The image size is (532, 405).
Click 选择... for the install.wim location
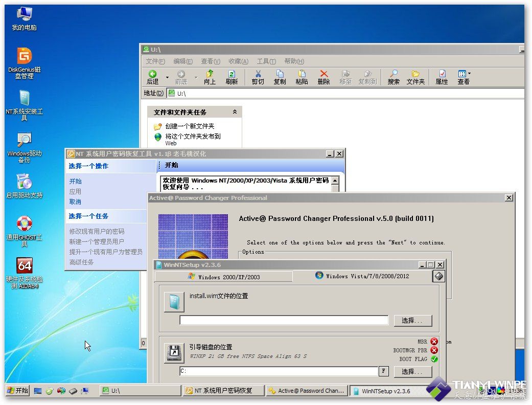(x=412, y=320)
